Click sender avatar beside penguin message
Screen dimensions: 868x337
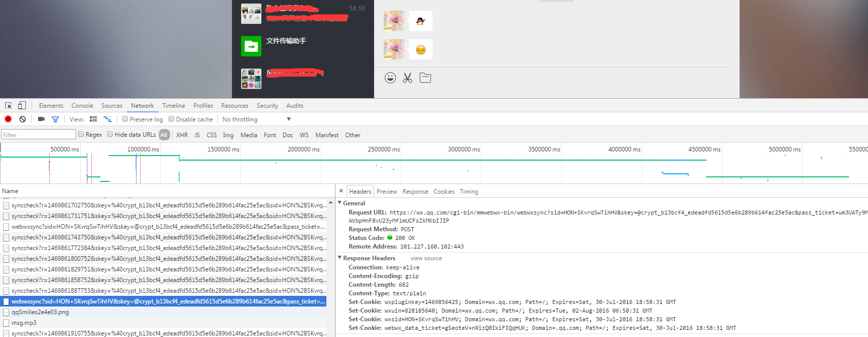394,21
